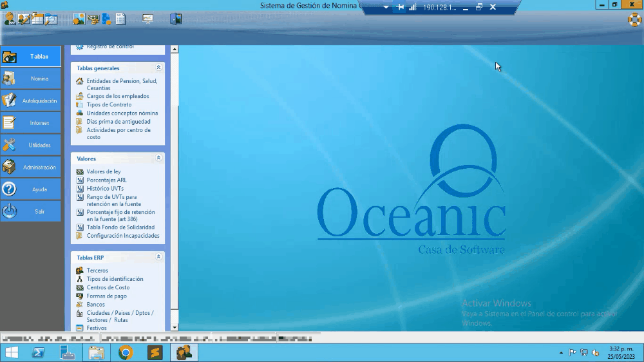The height and width of the screenshot is (362, 644).
Task: Click the exit door toolbar icon
Action: 175,19
